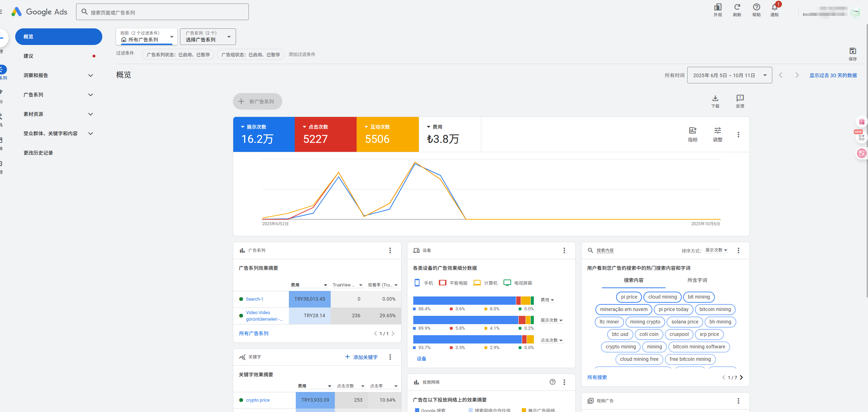Image resolution: width=868 pixels, height=412 pixels.
Task: Open the Feedback (反馈) icon
Action: click(x=740, y=99)
